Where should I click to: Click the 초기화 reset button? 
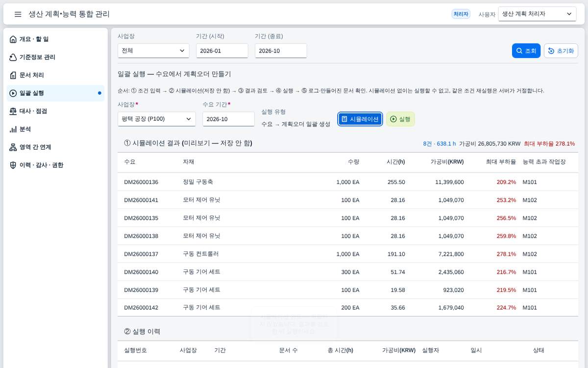tap(561, 51)
